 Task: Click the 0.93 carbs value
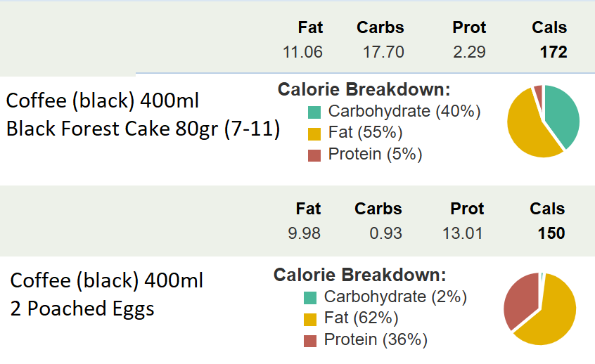pos(386,233)
